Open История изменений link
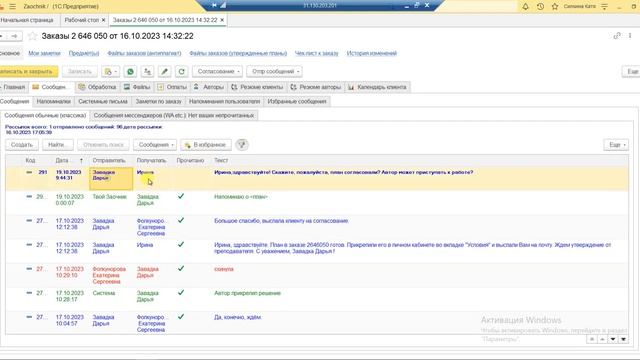The height and width of the screenshot is (360, 640). (371, 53)
